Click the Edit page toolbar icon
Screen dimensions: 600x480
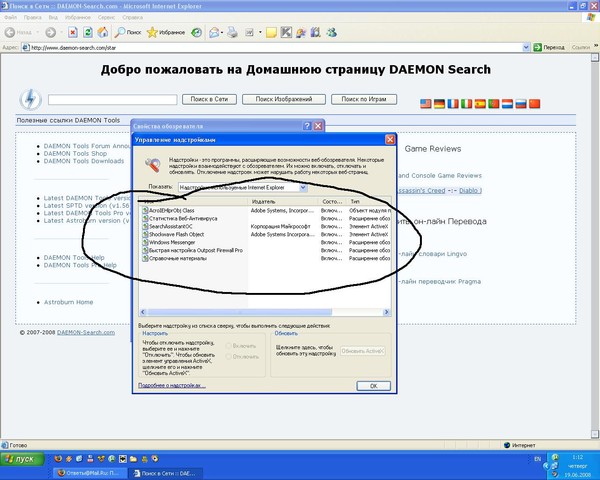(x=249, y=33)
